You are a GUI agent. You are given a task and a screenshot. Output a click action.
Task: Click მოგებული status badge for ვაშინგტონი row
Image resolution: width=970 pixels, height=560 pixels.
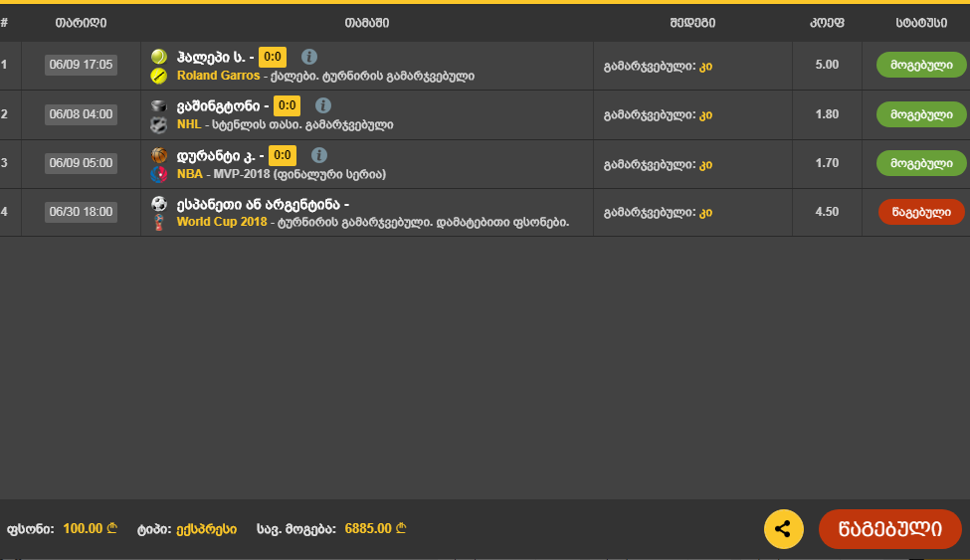[x=921, y=114]
